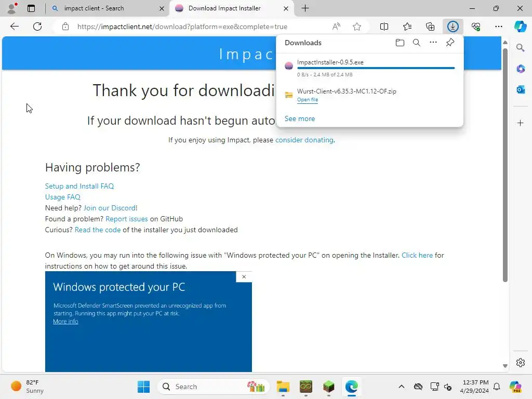Close the impact client Search tab

[162, 8]
